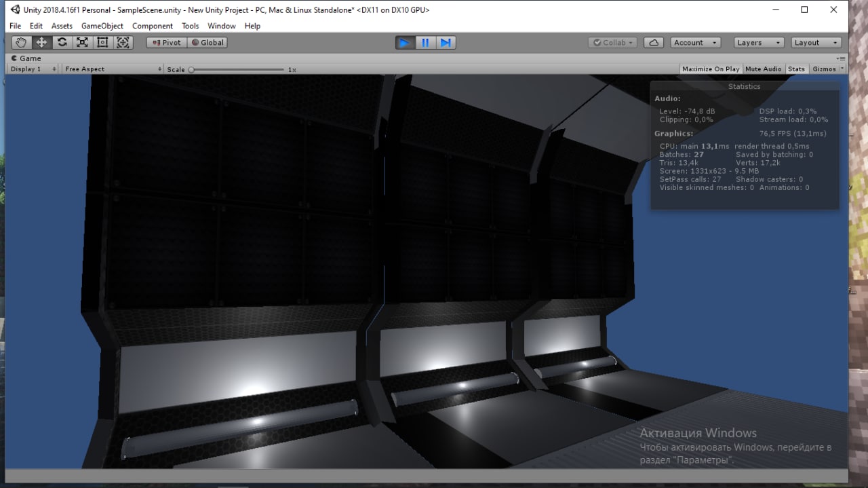Open the Window menu

[x=222, y=26]
